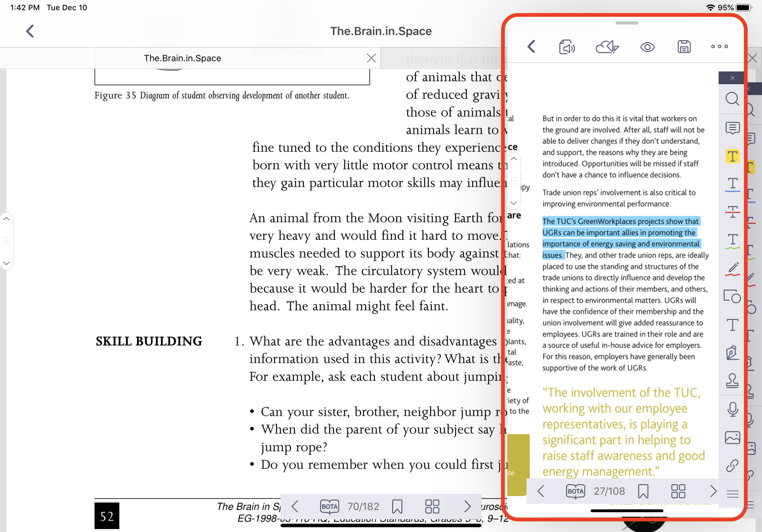Go to next page in main document

coord(467,506)
